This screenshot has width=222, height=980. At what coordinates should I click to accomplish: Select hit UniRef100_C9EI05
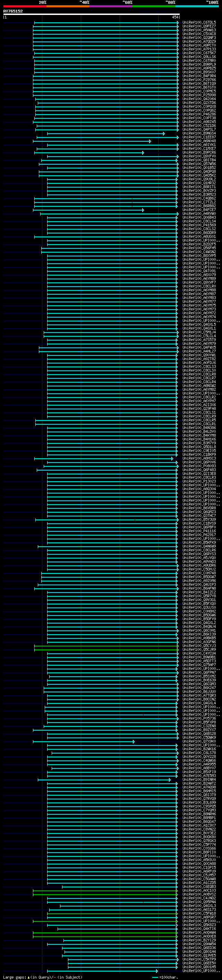point(199,451)
